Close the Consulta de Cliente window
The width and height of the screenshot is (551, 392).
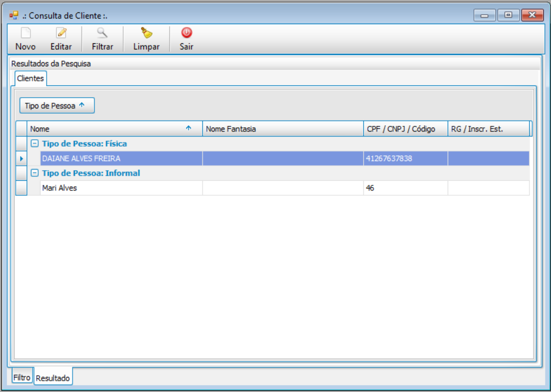click(532, 15)
